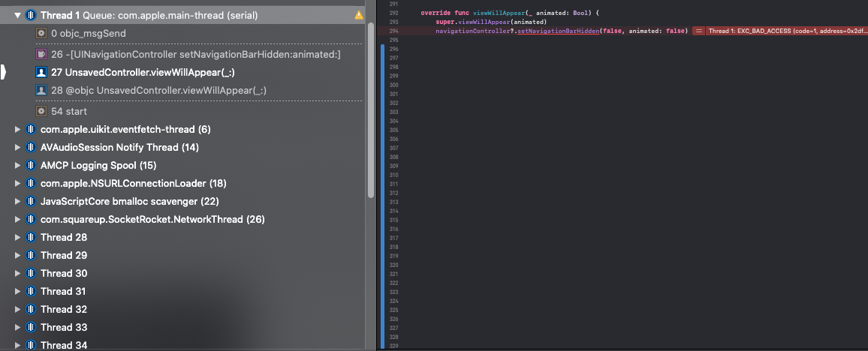Image resolution: width=868 pixels, height=351 pixels.
Task: Click the thread icon of com.apple.uikit.eventfetch-thread
Action: (x=31, y=130)
